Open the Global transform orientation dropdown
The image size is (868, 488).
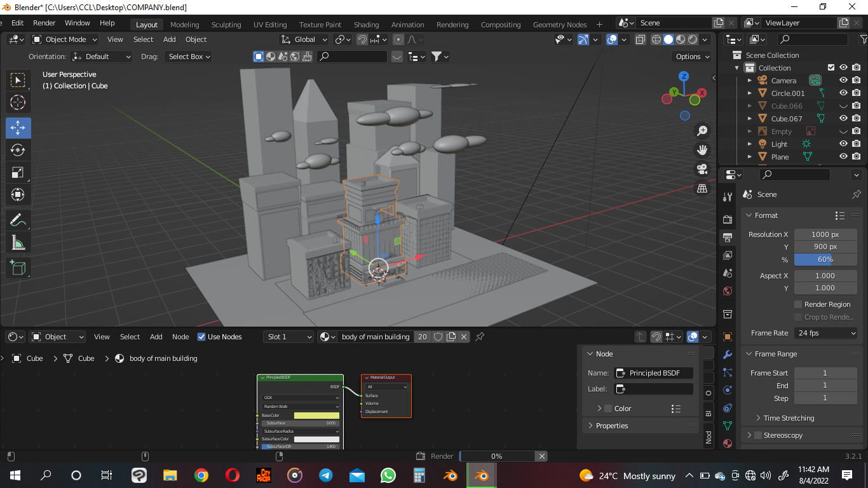[304, 39]
